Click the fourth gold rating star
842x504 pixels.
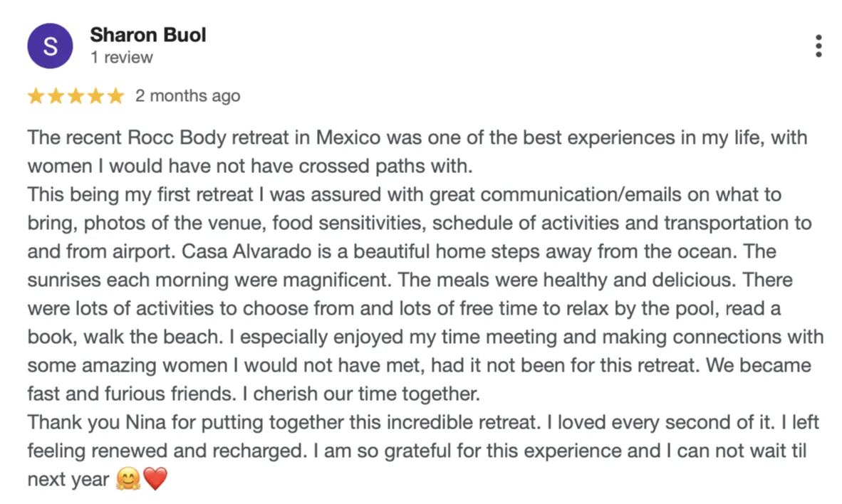pyautogui.click(x=95, y=96)
